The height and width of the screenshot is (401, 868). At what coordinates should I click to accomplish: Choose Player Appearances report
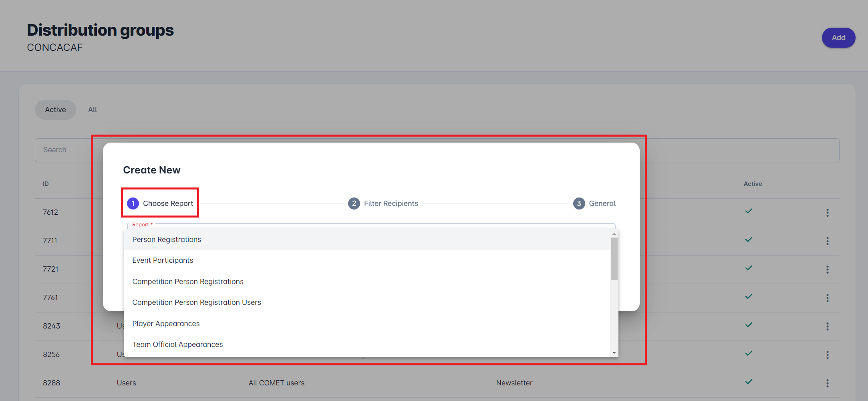point(166,324)
